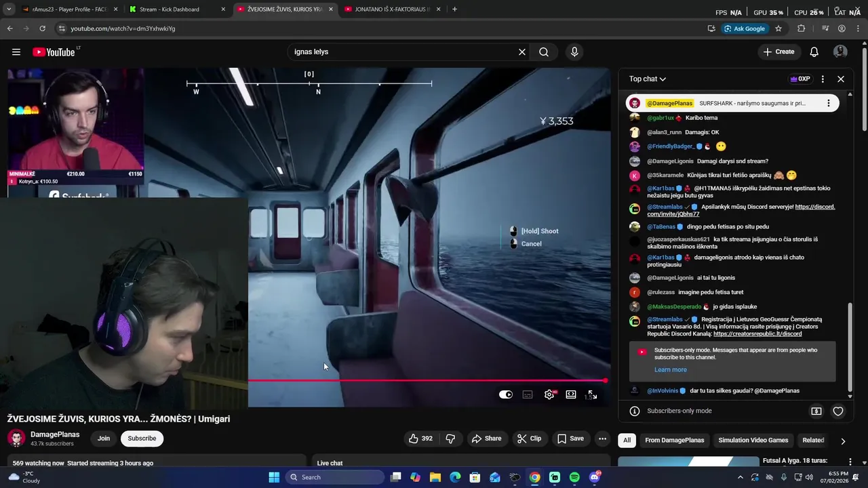Image resolution: width=868 pixels, height=488 pixels.
Task: Select the Simulation Video Games chip
Action: [753, 441]
